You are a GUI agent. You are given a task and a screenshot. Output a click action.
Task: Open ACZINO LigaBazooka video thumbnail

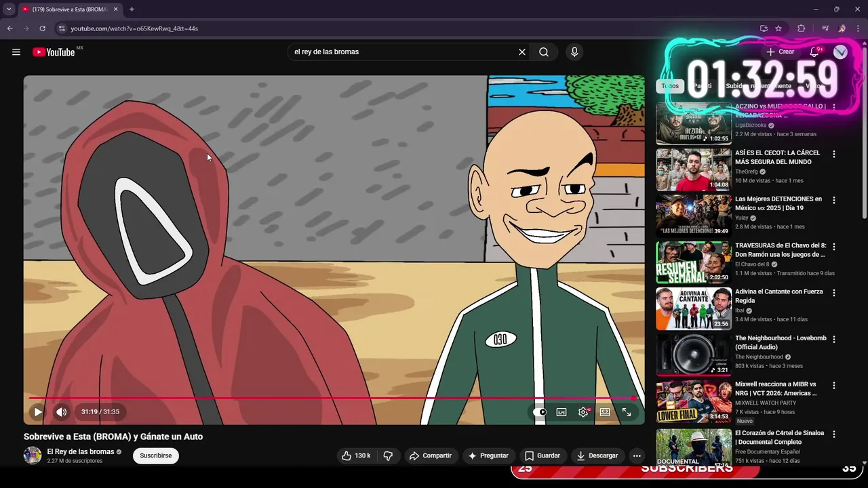(693, 123)
